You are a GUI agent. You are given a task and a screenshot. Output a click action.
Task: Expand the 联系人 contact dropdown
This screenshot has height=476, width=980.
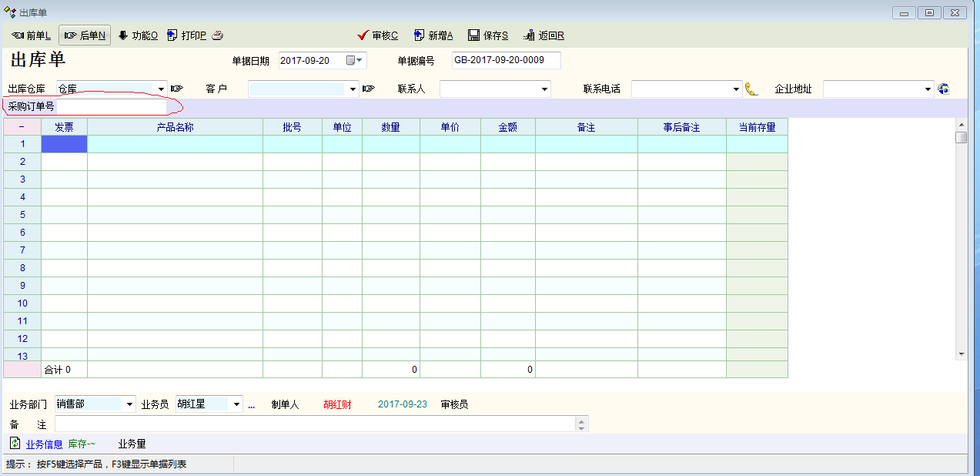pyautogui.click(x=544, y=89)
